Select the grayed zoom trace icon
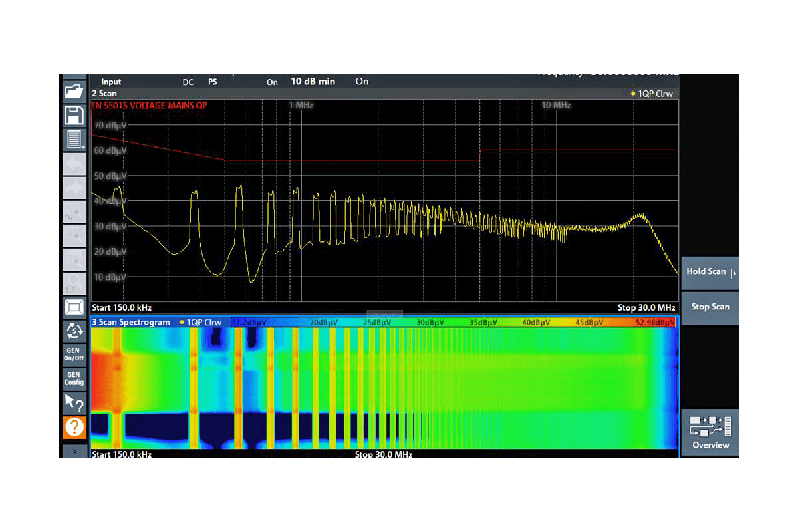The image size is (798, 532). click(x=74, y=211)
